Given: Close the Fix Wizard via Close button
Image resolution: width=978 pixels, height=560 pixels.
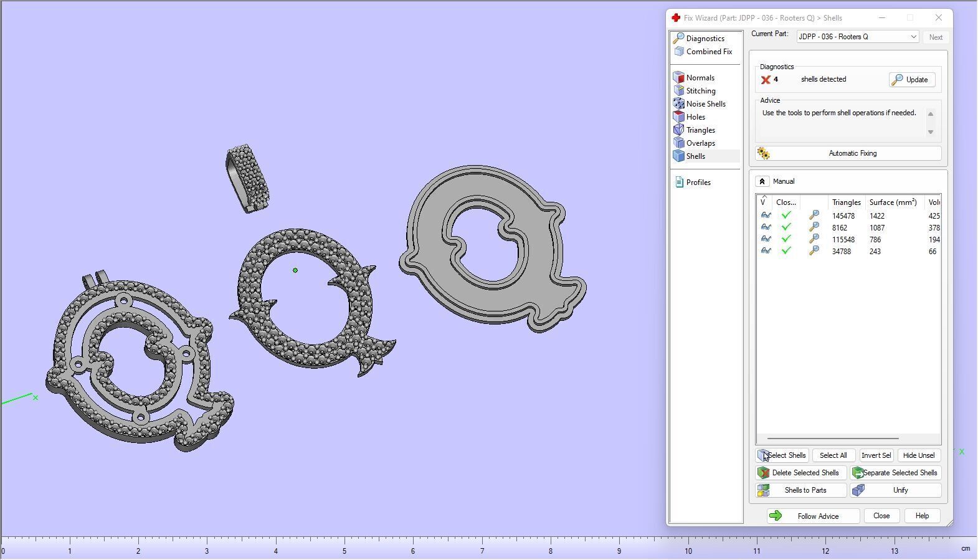Looking at the screenshot, I should tap(881, 516).
